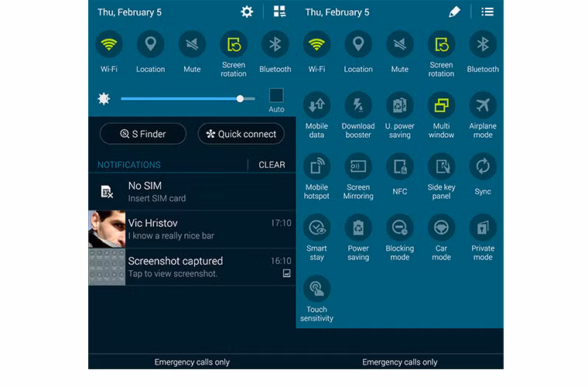Enable Mobile hotspot
The width and height of the screenshot is (588, 387).
tap(316, 166)
